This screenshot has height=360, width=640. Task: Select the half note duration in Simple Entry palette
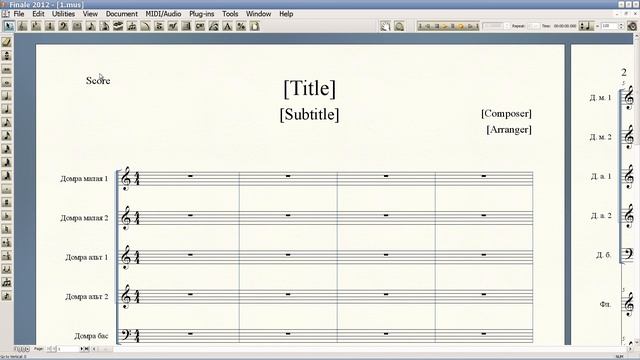click(7, 96)
